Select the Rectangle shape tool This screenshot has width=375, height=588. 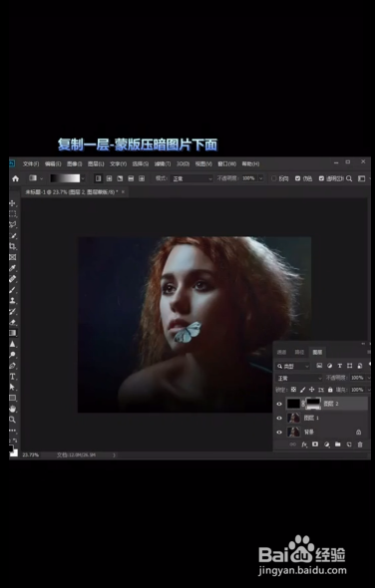point(13,398)
